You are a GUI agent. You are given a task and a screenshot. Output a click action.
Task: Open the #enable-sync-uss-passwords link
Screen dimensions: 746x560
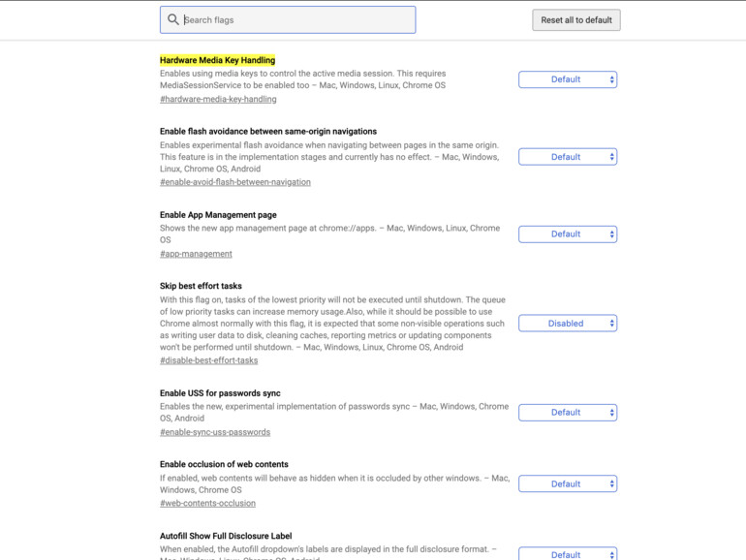pyautogui.click(x=215, y=432)
